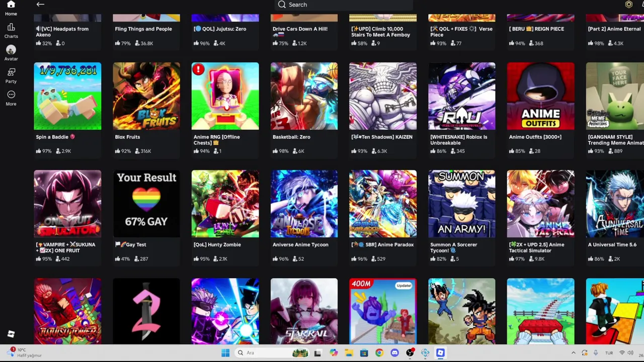The image size is (644, 362).
Task: Open the Task View taskbar icon
Action: tap(317, 353)
